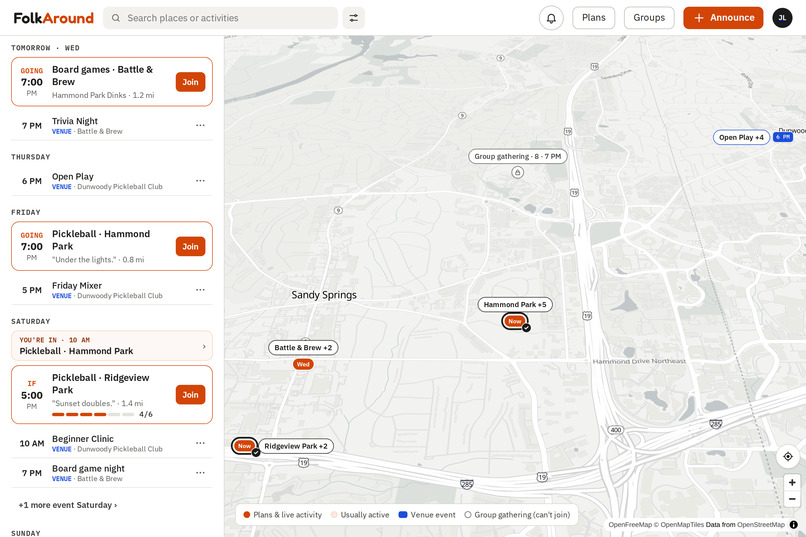The width and height of the screenshot is (806, 537).
Task: Click the search places or activities field
Action: (221, 18)
